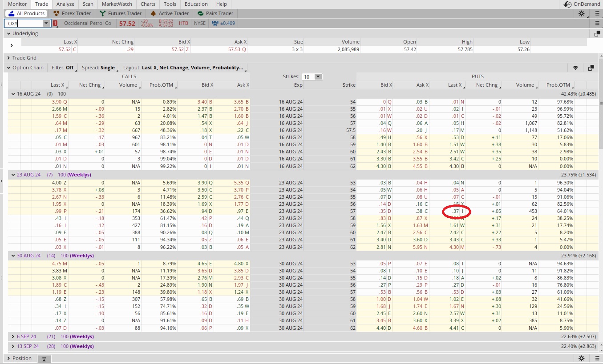This screenshot has height=364, width=603.
Task: Go to the Monitor main tab
Action: pos(17,4)
